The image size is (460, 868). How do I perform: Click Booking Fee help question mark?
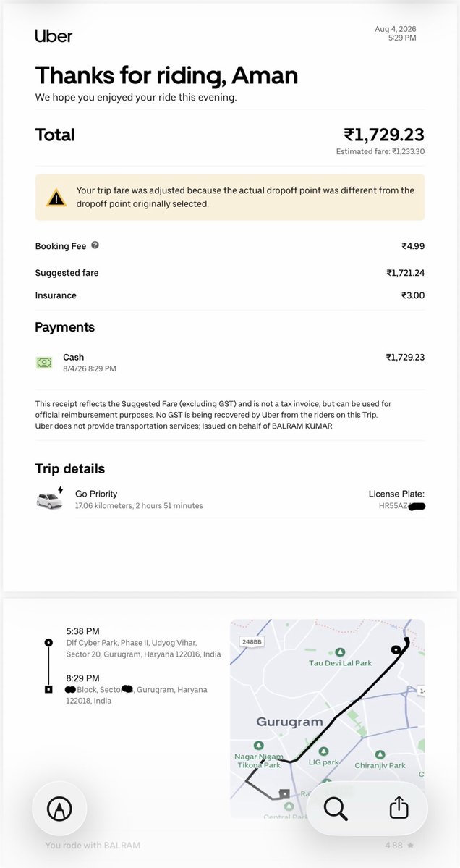[95, 245]
